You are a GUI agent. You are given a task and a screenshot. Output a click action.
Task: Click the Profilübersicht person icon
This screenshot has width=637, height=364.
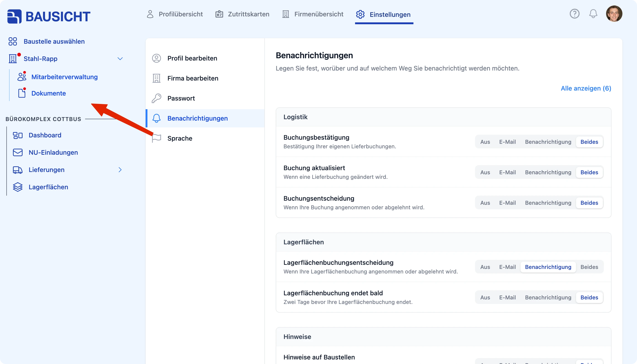click(x=150, y=14)
